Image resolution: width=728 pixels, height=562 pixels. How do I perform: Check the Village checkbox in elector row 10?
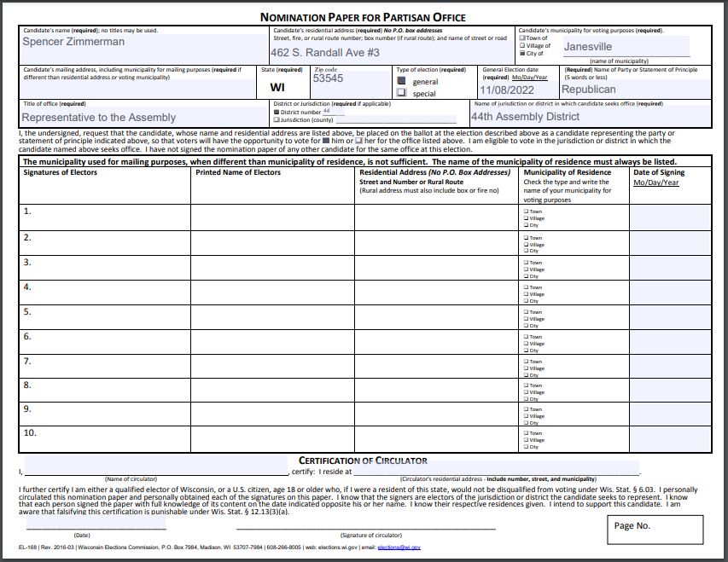[526, 440]
